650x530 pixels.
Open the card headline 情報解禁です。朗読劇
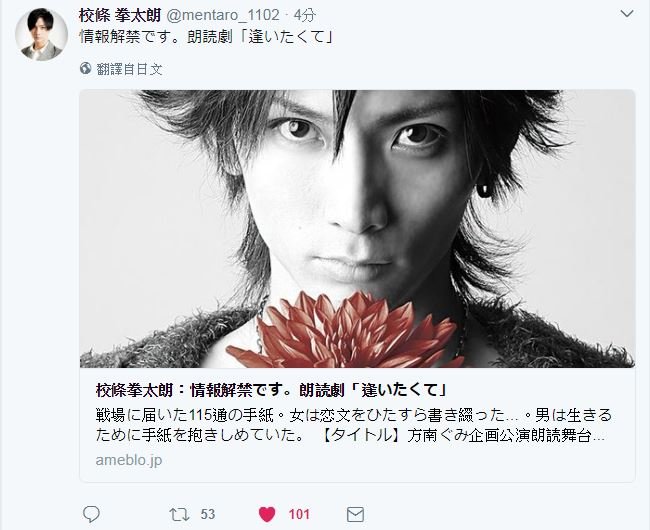272,390
